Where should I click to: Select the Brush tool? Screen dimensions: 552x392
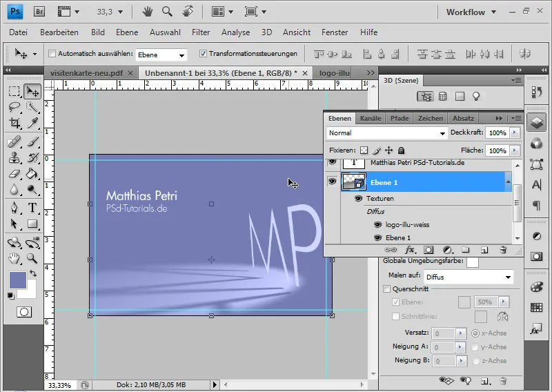pyautogui.click(x=32, y=142)
